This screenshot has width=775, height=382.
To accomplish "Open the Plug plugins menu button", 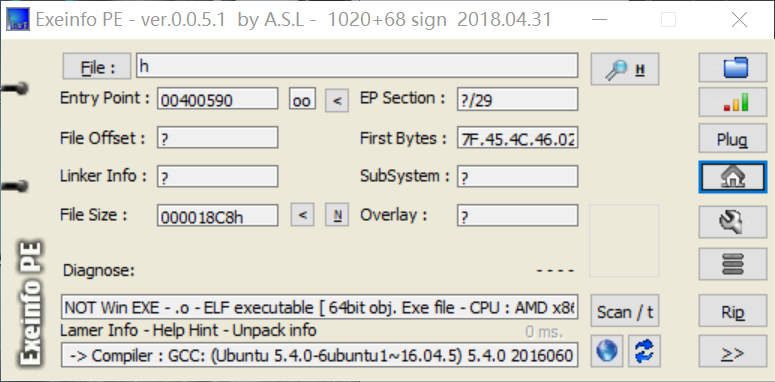I will coord(732,139).
